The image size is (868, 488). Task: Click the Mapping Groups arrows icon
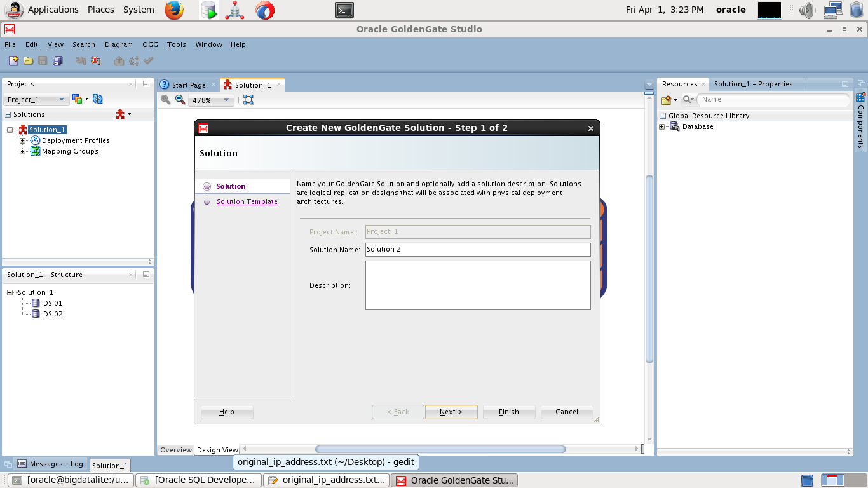click(x=36, y=151)
